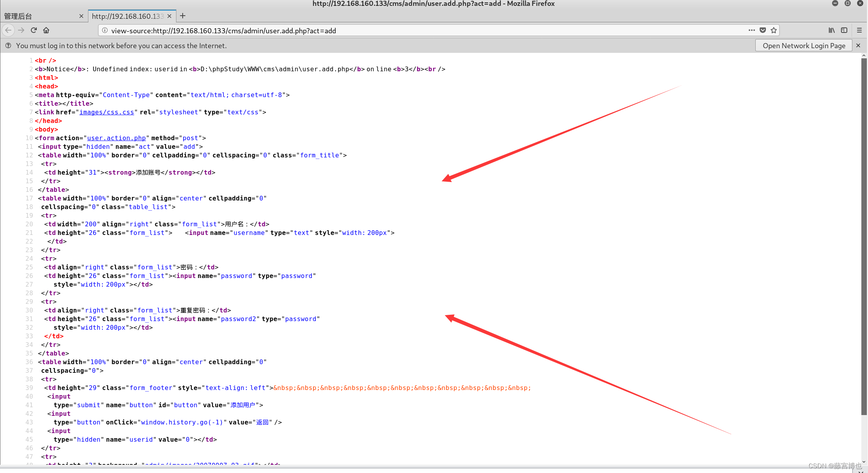
Task: Open the images/css.css stylesheet link
Action: pos(107,112)
